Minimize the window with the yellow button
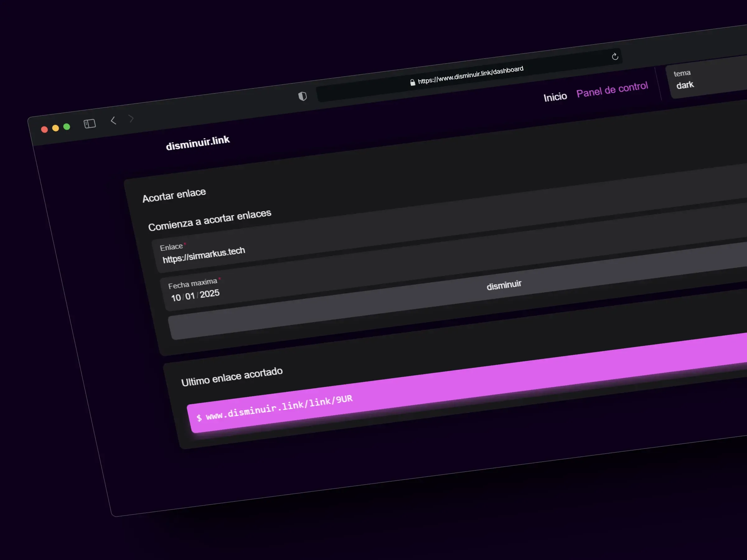Image resolution: width=747 pixels, height=560 pixels. 55,128
